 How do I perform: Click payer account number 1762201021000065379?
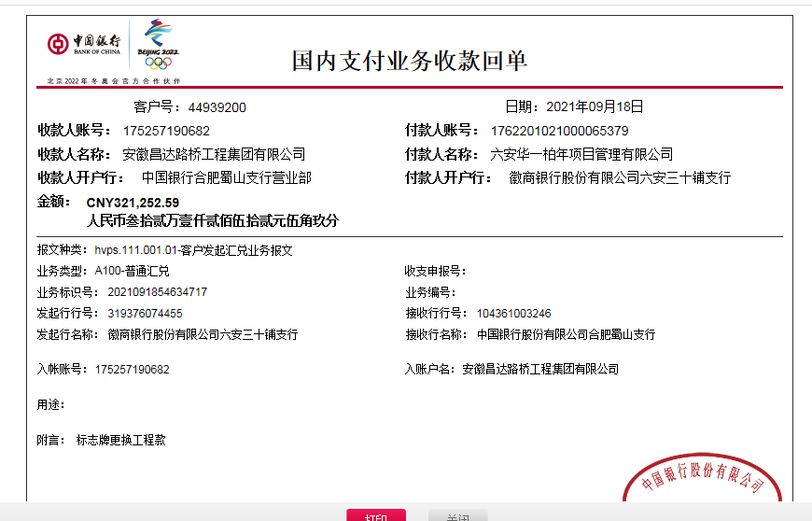click(559, 131)
